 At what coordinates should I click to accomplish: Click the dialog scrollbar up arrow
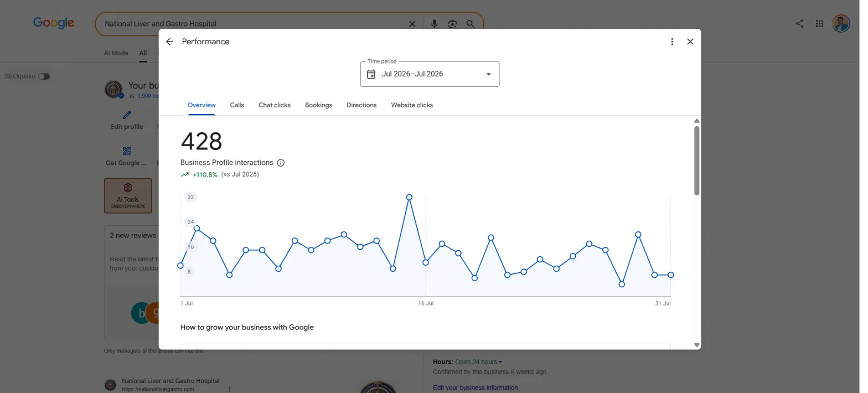pyautogui.click(x=696, y=121)
